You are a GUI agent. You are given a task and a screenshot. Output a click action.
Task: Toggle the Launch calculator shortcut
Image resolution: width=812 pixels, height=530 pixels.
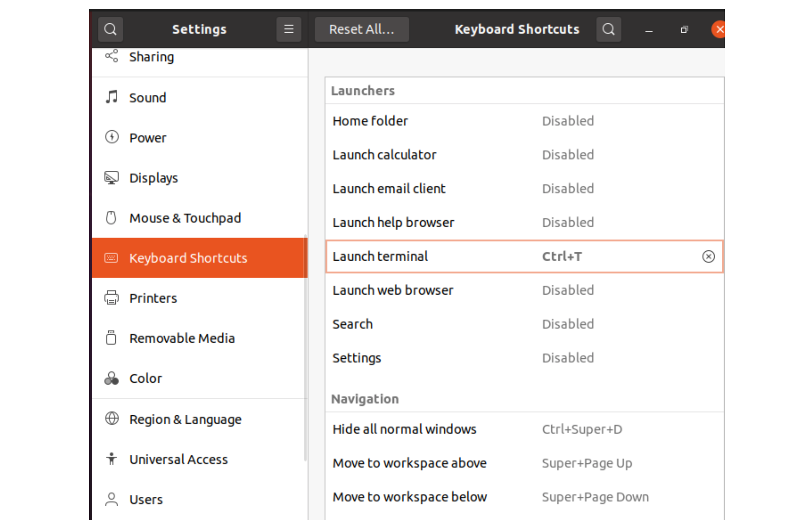[x=524, y=155]
